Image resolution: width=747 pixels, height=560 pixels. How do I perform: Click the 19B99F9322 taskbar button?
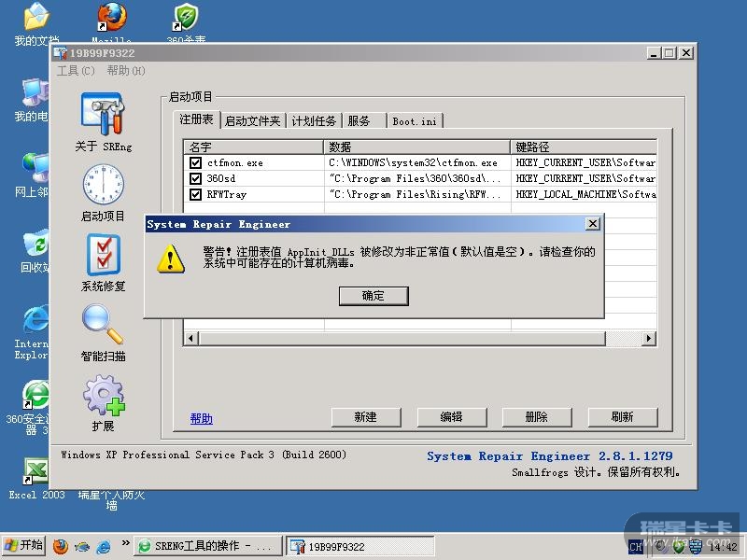pyautogui.click(x=359, y=546)
